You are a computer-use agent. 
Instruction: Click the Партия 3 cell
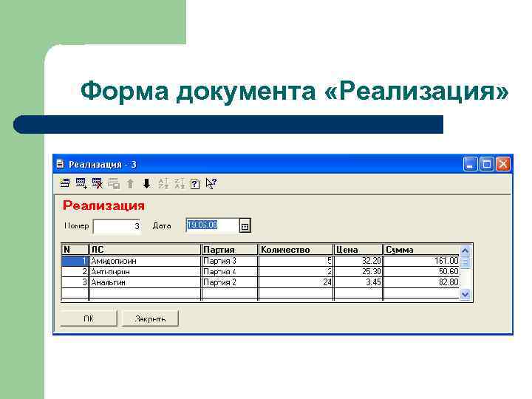pos(230,261)
